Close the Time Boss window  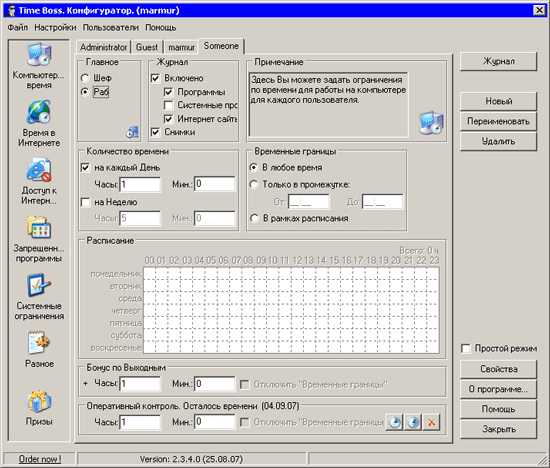(539, 11)
